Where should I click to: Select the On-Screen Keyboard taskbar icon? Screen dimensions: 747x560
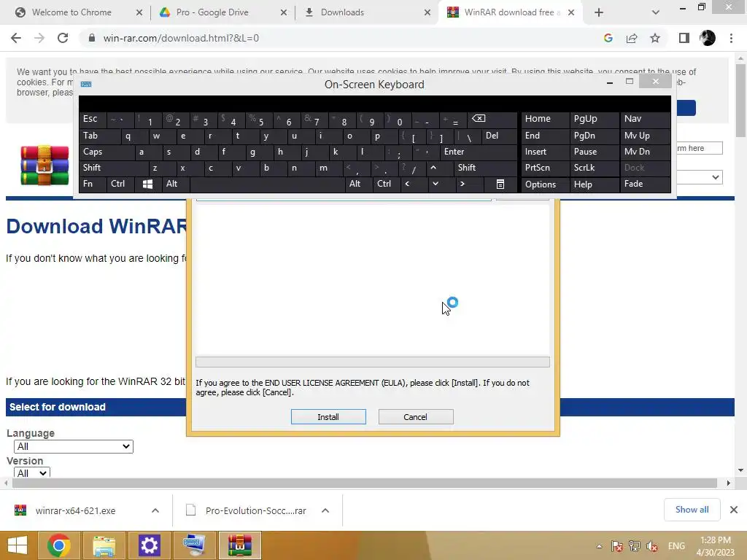194,545
